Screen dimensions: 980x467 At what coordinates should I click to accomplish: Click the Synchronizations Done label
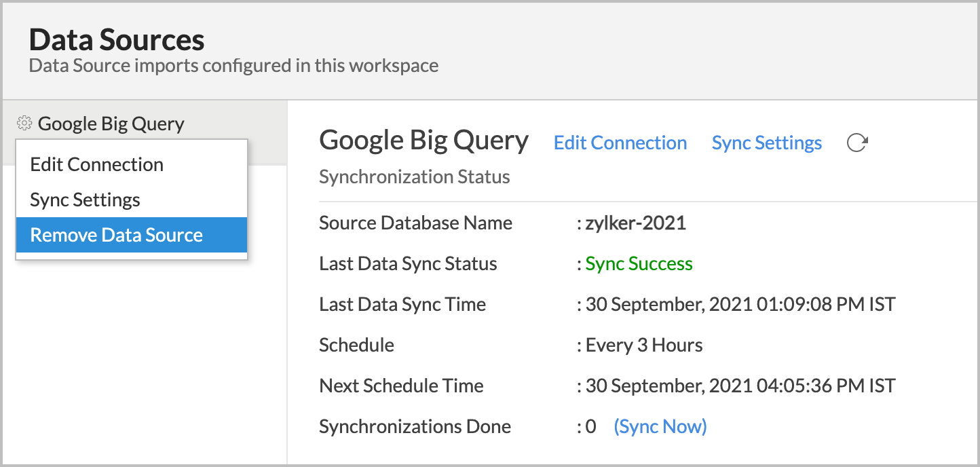pyautogui.click(x=415, y=426)
